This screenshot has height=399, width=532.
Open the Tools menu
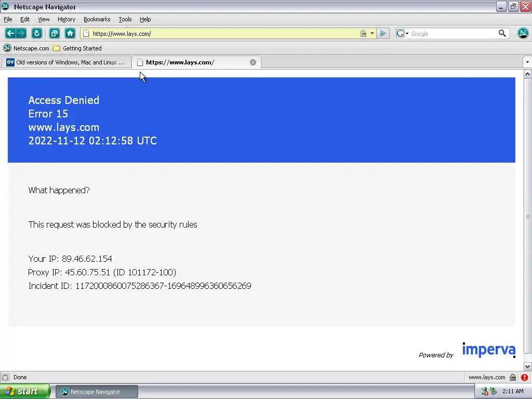125,19
